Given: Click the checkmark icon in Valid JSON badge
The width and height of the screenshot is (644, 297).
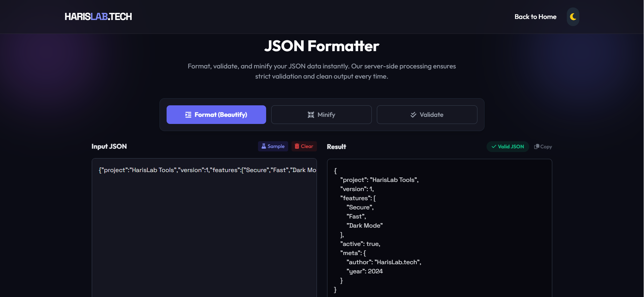Looking at the screenshot, I should point(494,147).
